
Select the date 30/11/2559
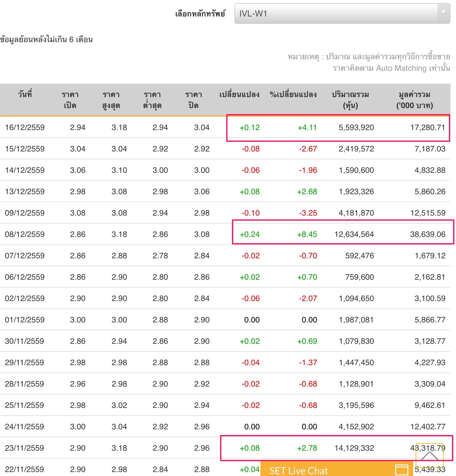point(24,341)
